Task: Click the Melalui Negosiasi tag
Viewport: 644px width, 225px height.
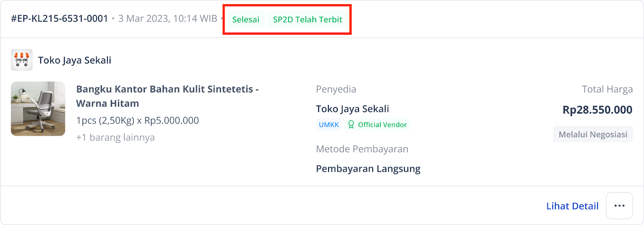Action: pyautogui.click(x=593, y=134)
